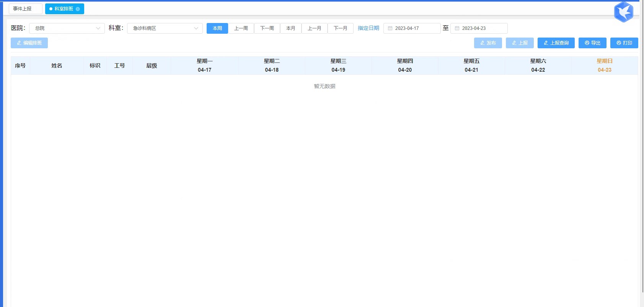The height and width of the screenshot is (307, 644).
Task: Click the 星期一 04-17 column header
Action: point(205,66)
